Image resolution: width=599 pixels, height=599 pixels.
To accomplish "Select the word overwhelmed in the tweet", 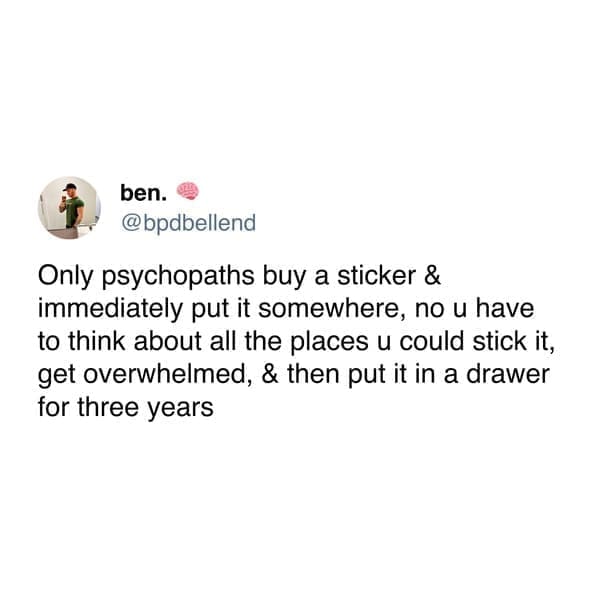I will [167, 374].
